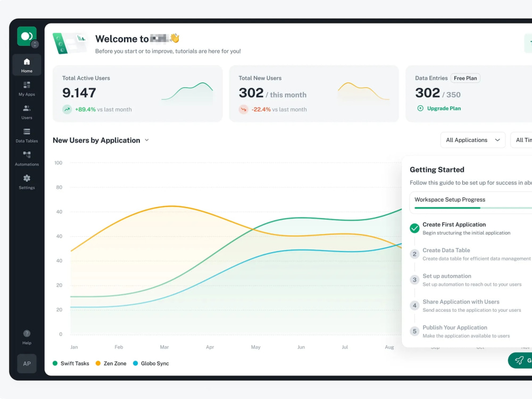The image size is (532, 399).
Task: Go to Home in the sidebar
Action: click(27, 65)
